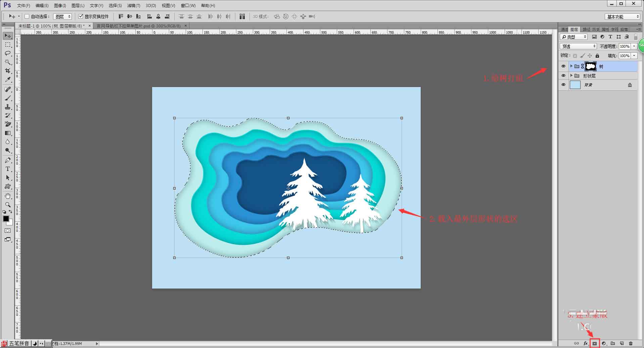This screenshot has width=644, height=348.
Task: Open the 类型 layer filter dropdown
Action: pyautogui.click(x=574, y=37)
